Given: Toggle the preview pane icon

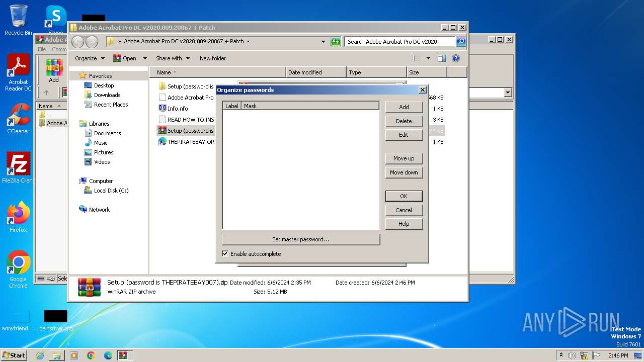Looking at the screenshot, I should tap(441, 58).
